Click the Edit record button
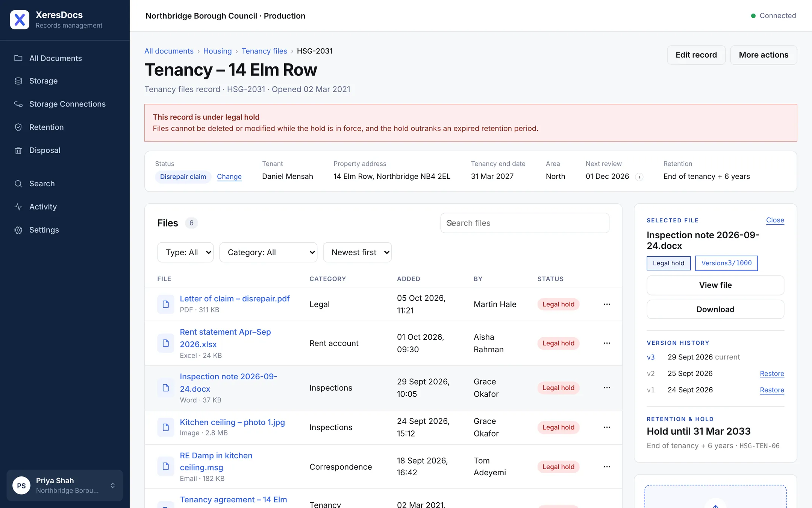Screen dimensions: 812x508 click(696, 55)
